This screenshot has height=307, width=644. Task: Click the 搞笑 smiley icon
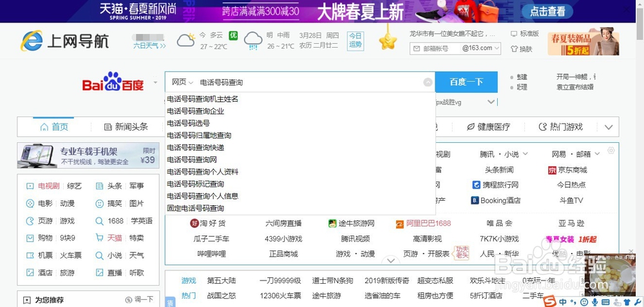coord(99,203)
